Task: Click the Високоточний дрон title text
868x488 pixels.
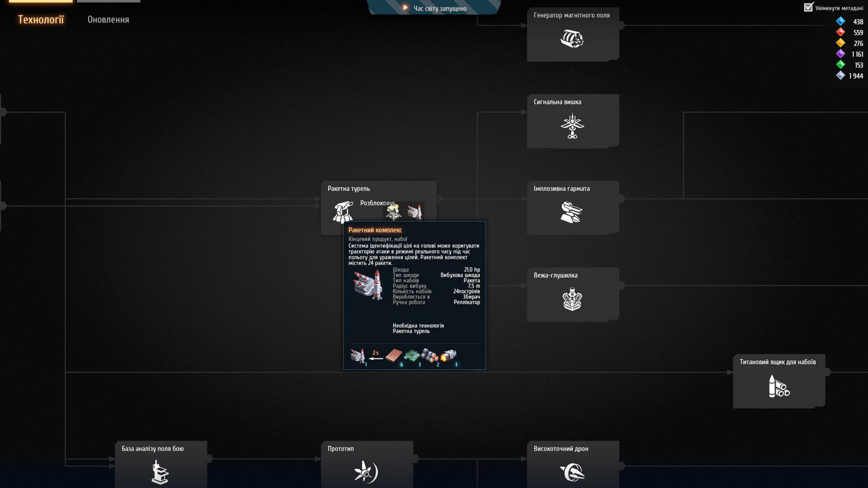Action: [x=561, y=449]
